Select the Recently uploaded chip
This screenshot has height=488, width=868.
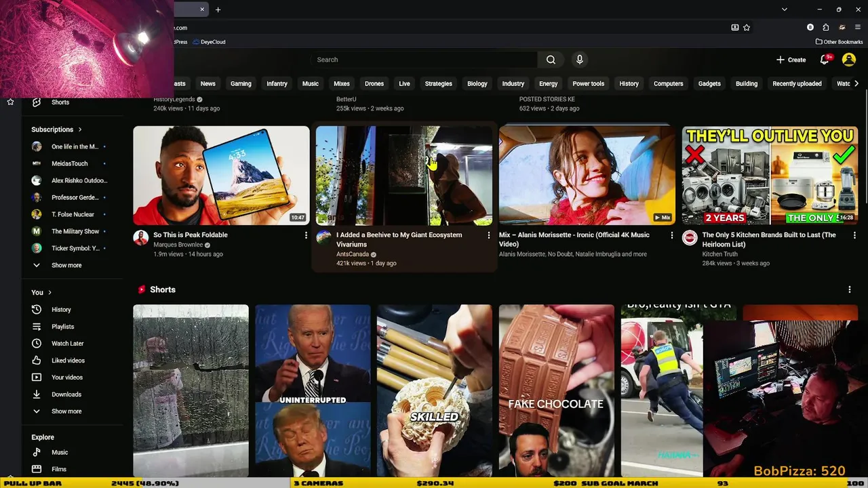click(797, 84)
